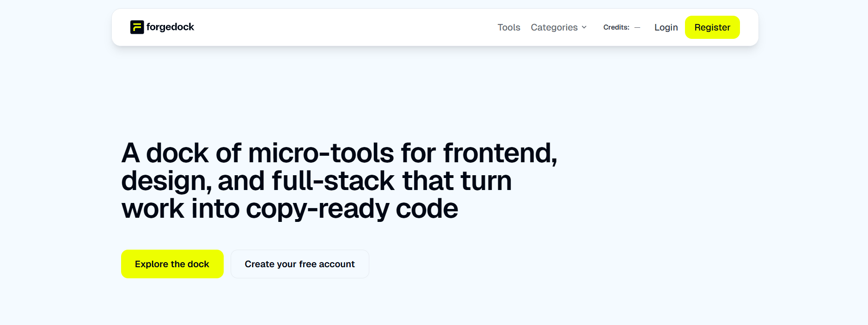
Task: Click the first line of the hero headline
Action: pyautogui.click(x=339, y=153)
